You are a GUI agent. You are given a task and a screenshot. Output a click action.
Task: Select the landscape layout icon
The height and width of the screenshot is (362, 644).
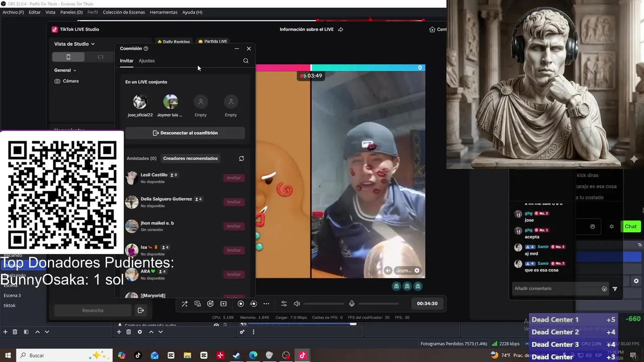click(101, 57)
